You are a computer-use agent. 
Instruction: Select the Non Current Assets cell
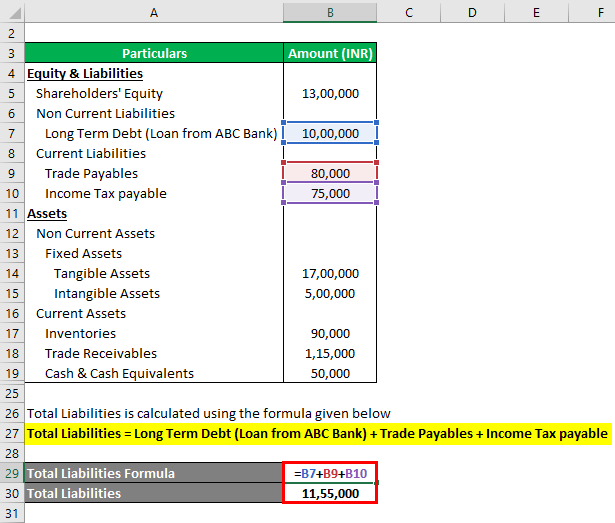(x=154, y=233)
